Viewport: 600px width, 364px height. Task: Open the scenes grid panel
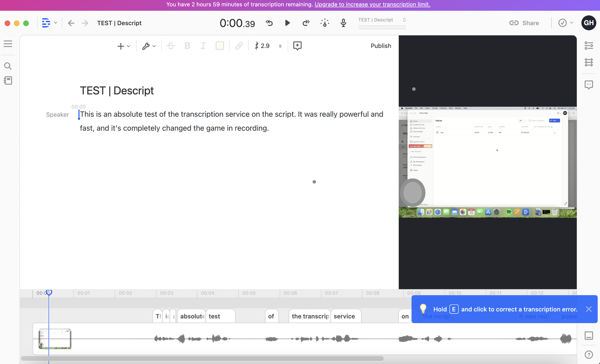589,62
